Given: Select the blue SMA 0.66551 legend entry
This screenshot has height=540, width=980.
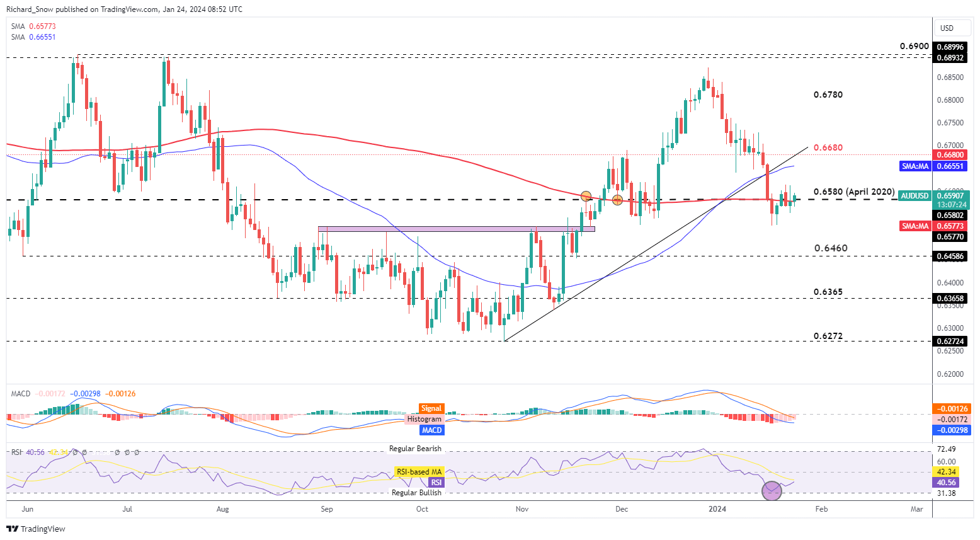Looking at the screenshot, I should pos(33,37).
